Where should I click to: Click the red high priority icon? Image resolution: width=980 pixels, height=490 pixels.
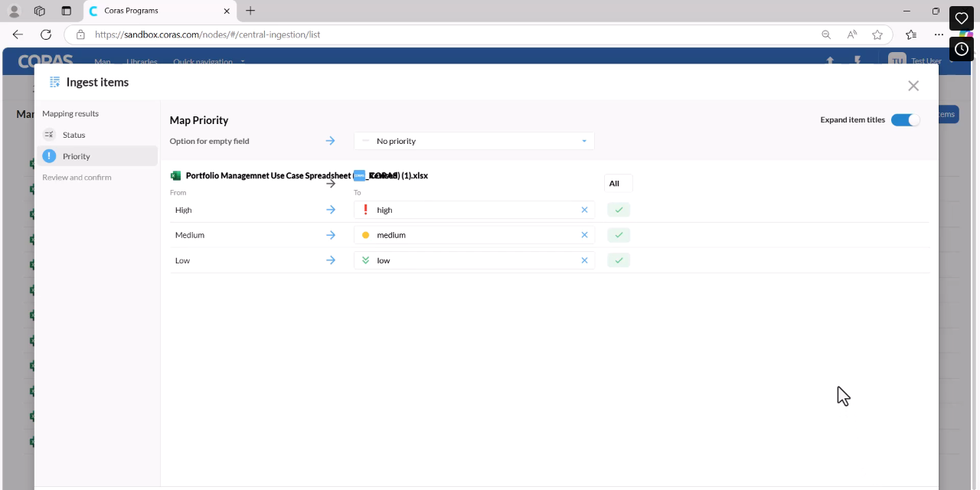pos(365,210)
